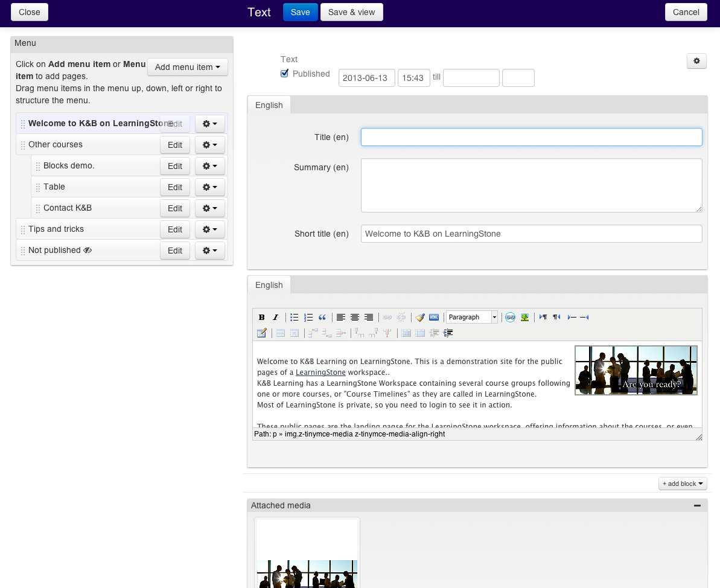Collapse the Attached media panel
720x588 pixels.
coord(697,505)
